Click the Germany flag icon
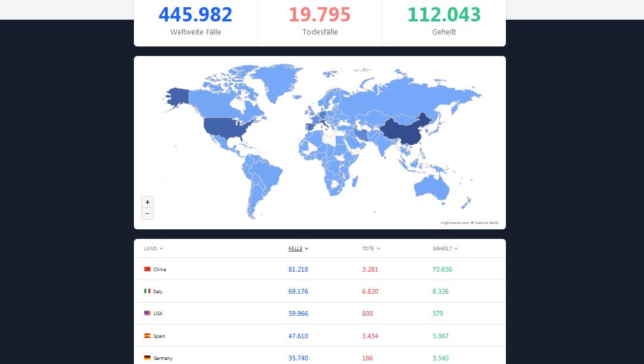The height and width of the screenshot is (364, 644). tap(147, 358)
